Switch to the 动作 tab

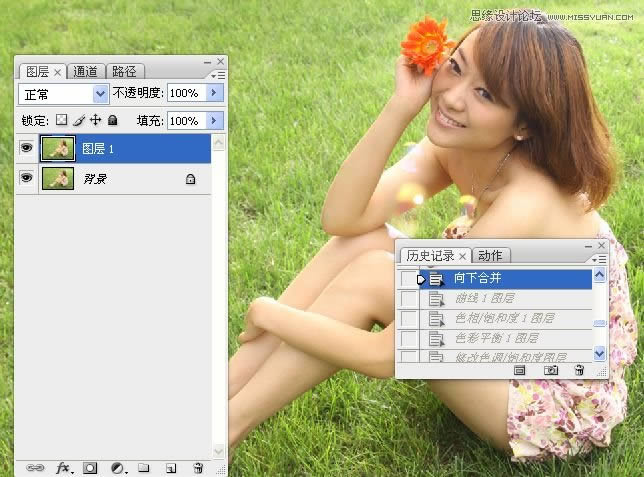[490, 256]
